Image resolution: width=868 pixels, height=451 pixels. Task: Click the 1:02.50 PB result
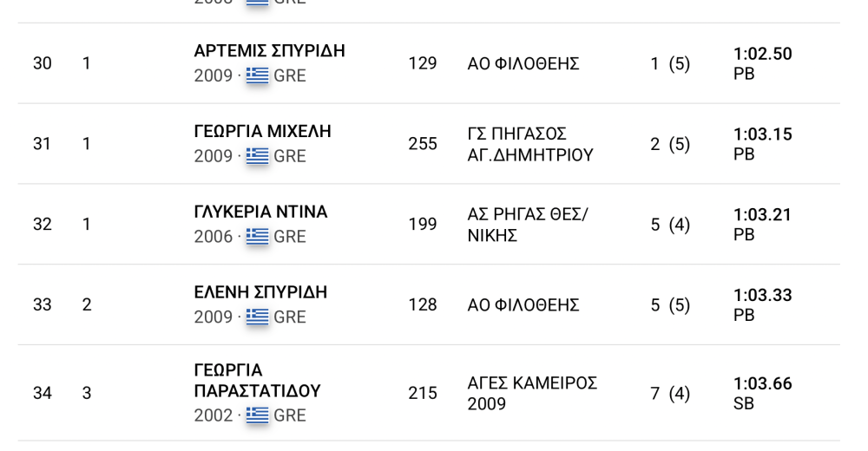point(763,63)
